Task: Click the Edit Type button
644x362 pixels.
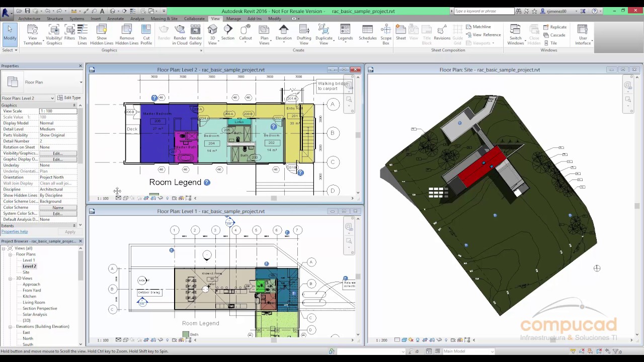Action: (x=69, y=98)
